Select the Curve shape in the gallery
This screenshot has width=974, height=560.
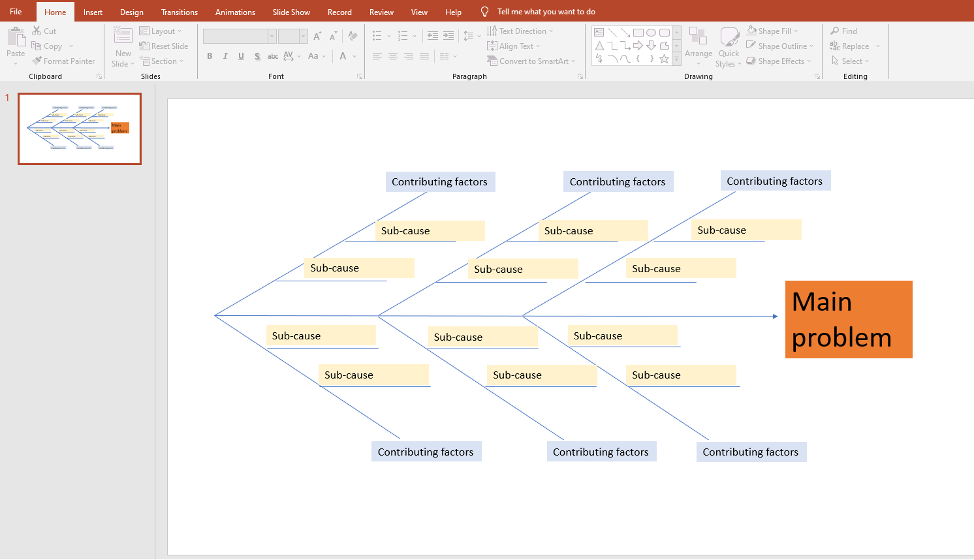click(625, 59)
